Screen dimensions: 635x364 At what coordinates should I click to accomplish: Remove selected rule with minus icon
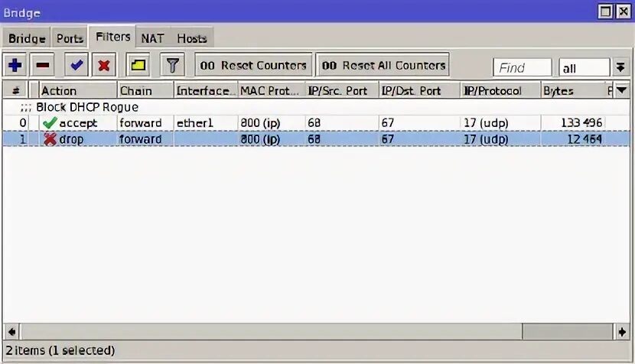tap(42, 65)
